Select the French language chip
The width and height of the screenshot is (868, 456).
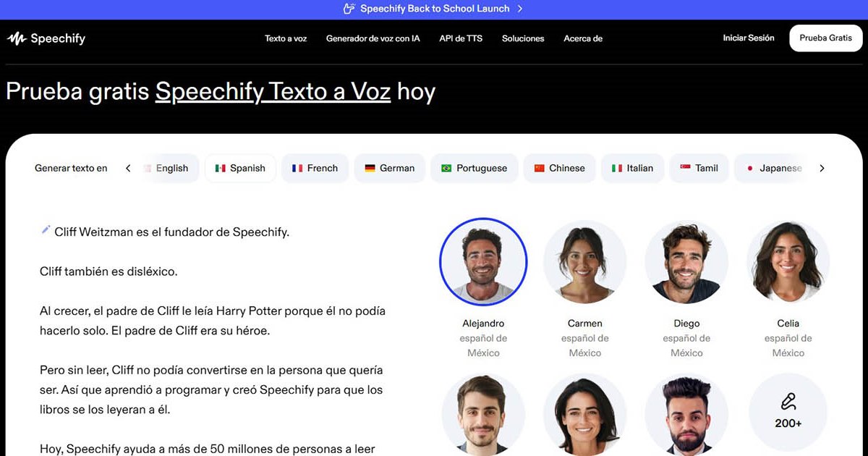click(315, 168)
